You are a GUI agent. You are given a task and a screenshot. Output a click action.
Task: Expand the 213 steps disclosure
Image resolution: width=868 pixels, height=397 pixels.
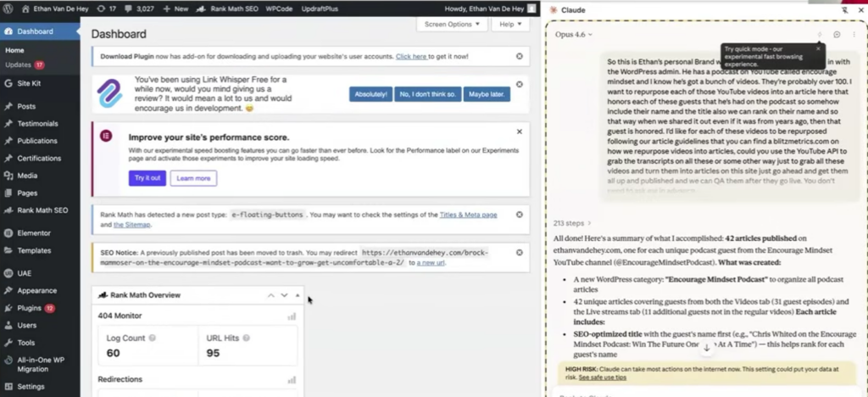(x=572, y=223)
